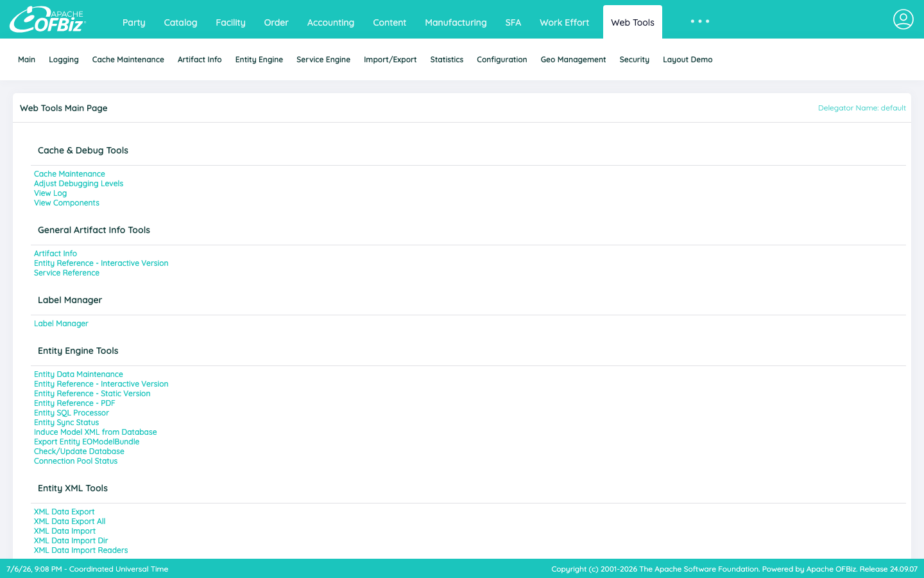924x578 pixels.
Task: Open the Entity Reference - PDF link
Action: tap(74, 403)
